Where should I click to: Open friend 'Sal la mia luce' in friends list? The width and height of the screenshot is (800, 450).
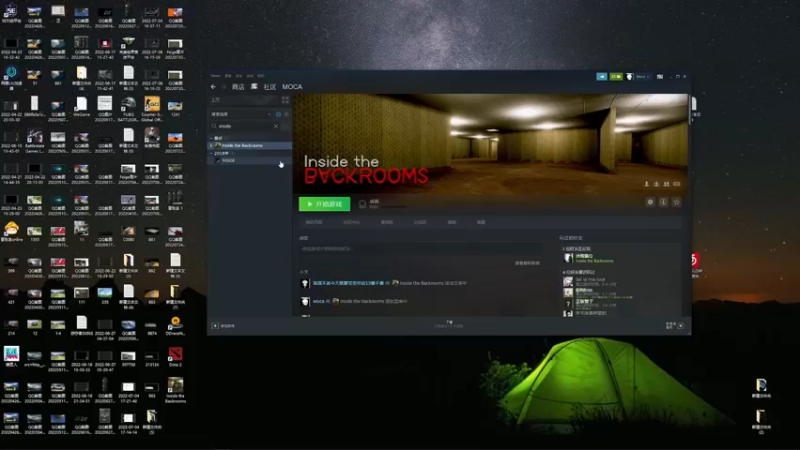(589, 281)
